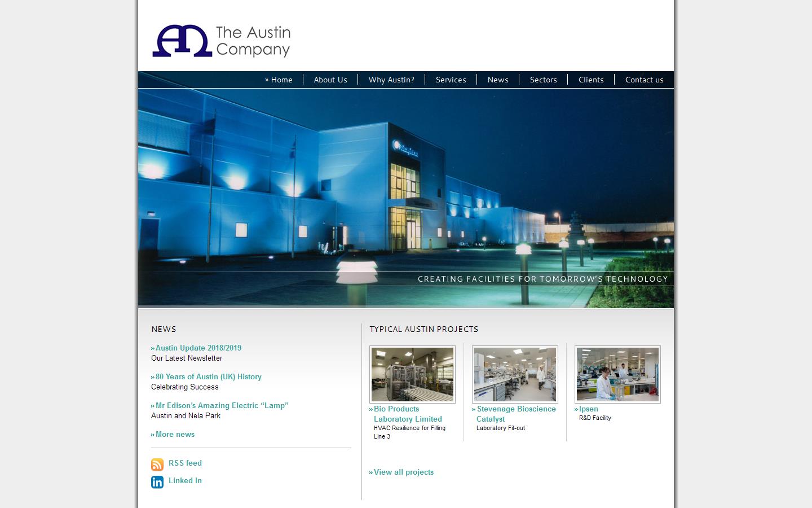Click the RSS feed icon
Image resolution: width=812 pixels, height=508 pixels.
[x=157, y=464]
